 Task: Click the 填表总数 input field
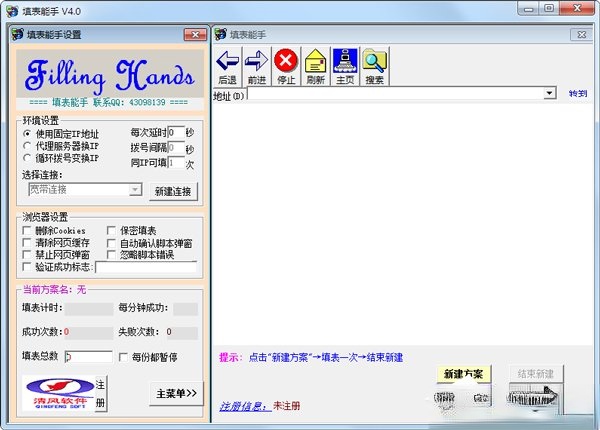[89, 357]
